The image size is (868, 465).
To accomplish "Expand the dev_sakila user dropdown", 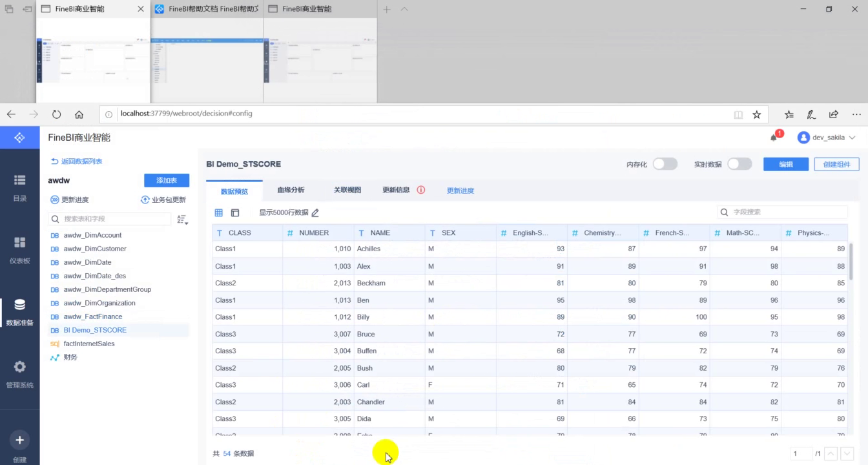I will point(852,138).
